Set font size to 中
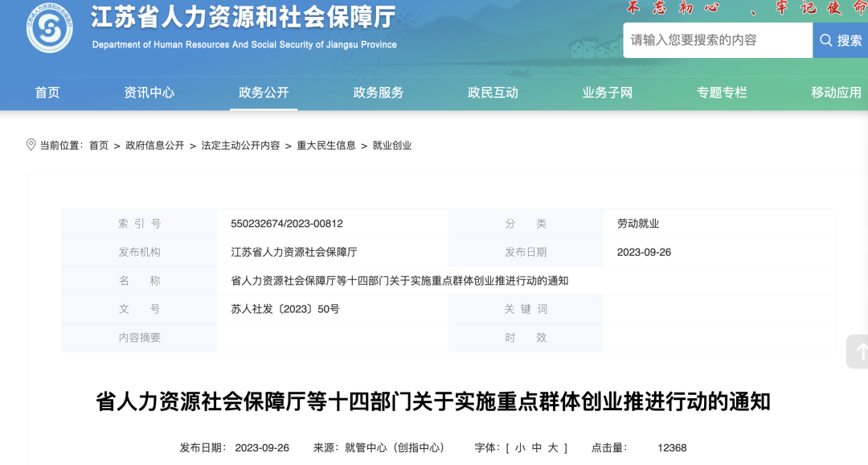This screenshot has height=465, width=868. pos(536,448)
